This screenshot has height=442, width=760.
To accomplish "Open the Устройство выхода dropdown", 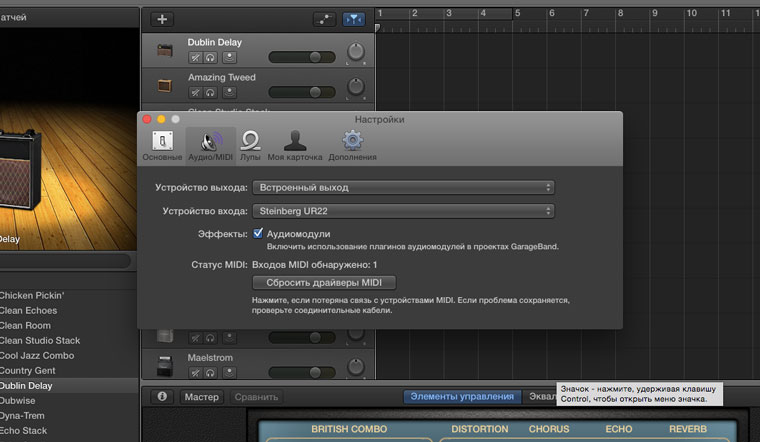I will (x=403, y=188).
